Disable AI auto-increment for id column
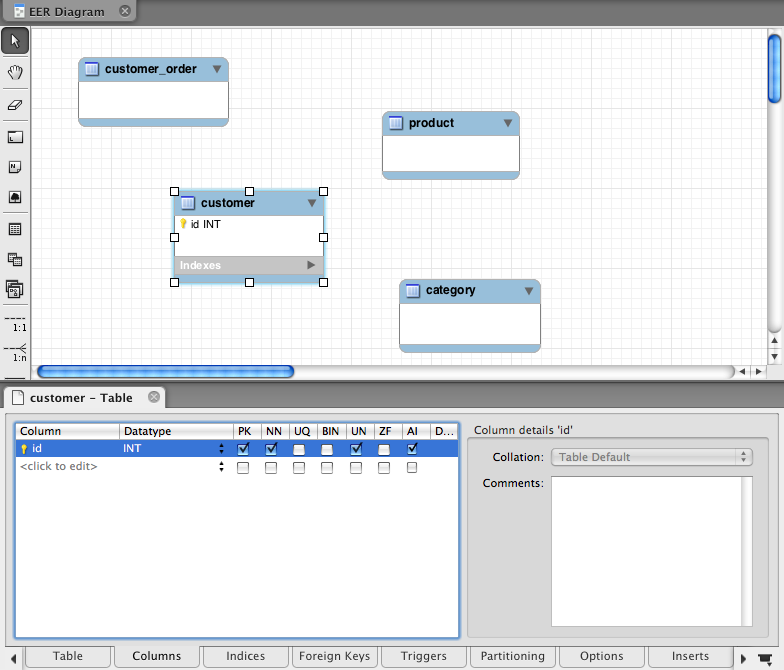Image resolution: width=784 pixels, height=670 pixels. point(412,449)
